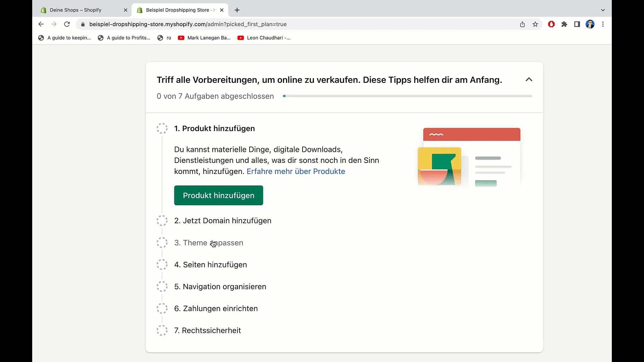The height and width of the screenshot is (362, 644).
Task: Mark step 7 Rechtssicherheit circle
Action: (x=162, y=330)
